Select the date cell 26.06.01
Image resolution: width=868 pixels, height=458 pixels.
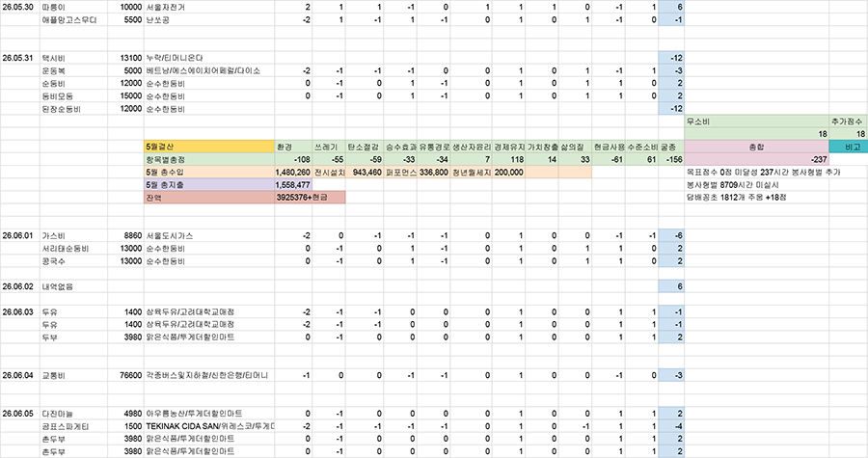pyautogui.click(x=20, y=235)
